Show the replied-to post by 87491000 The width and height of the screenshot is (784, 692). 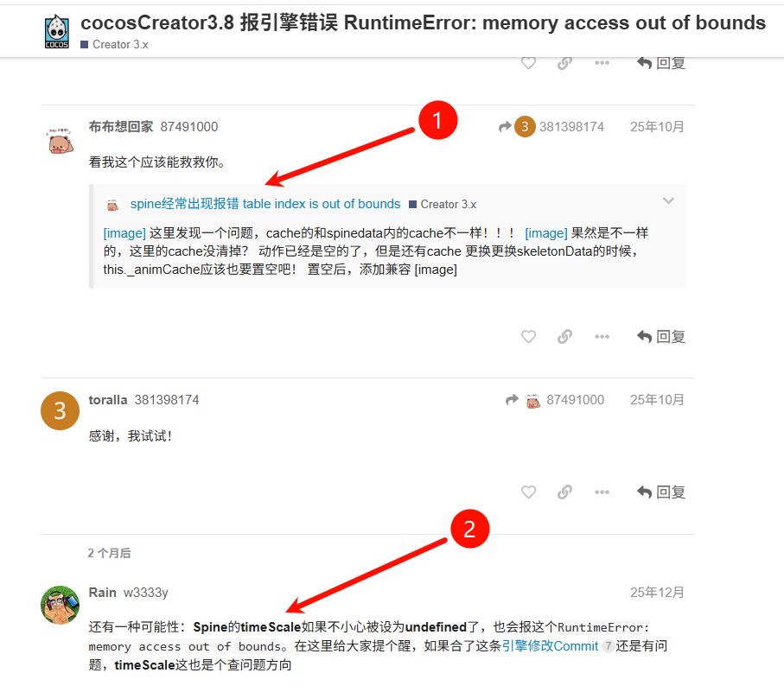click(555, 400)
